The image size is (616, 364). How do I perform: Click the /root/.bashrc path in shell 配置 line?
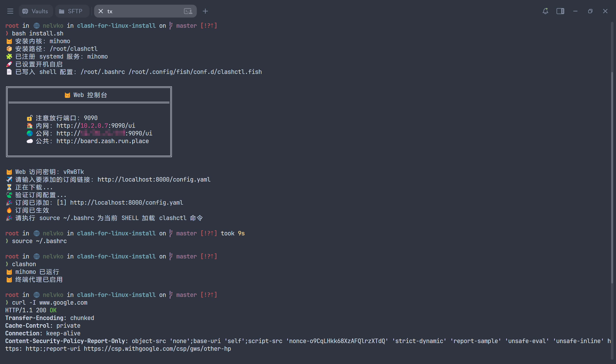point(103,72)
